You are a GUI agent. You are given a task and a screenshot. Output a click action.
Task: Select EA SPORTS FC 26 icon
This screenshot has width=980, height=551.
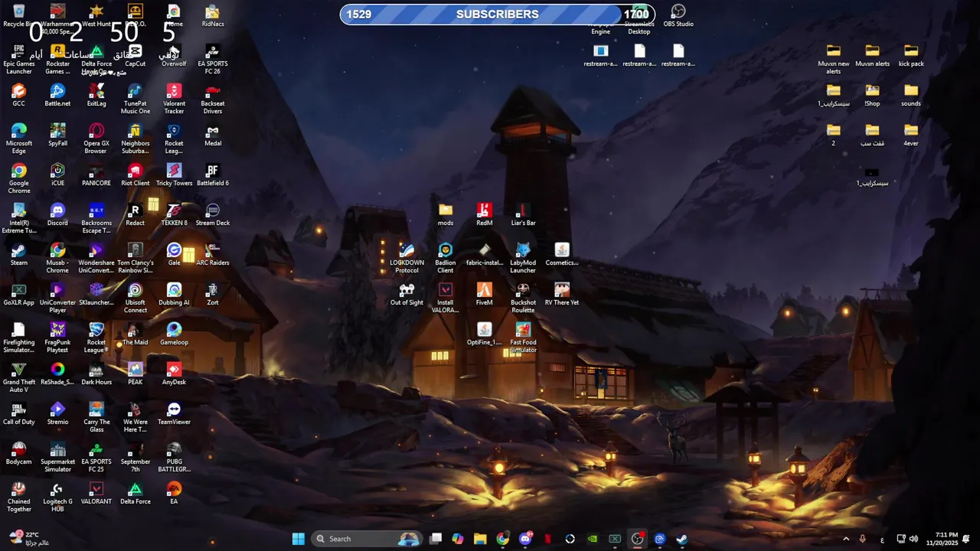tap(213, 60)
